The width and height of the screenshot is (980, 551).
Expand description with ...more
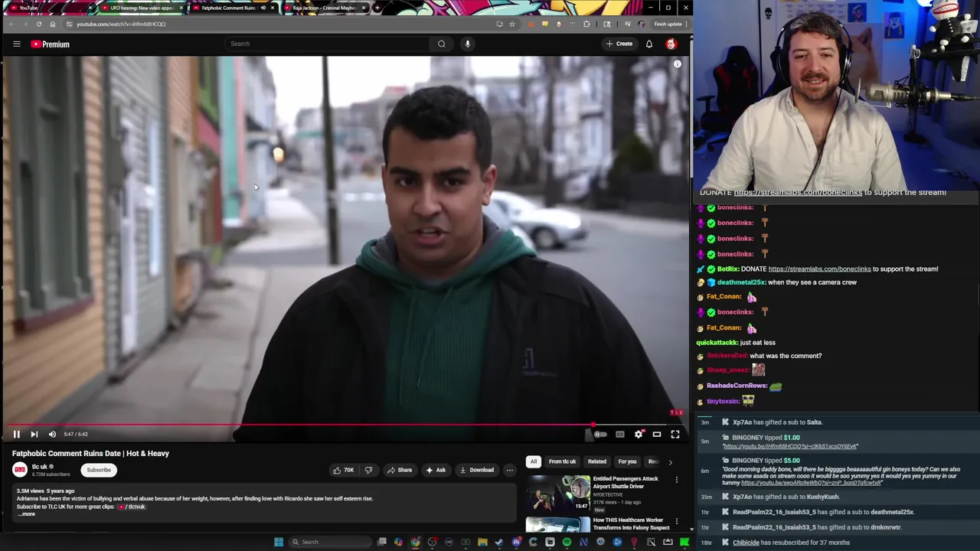(x=26, y=514)
